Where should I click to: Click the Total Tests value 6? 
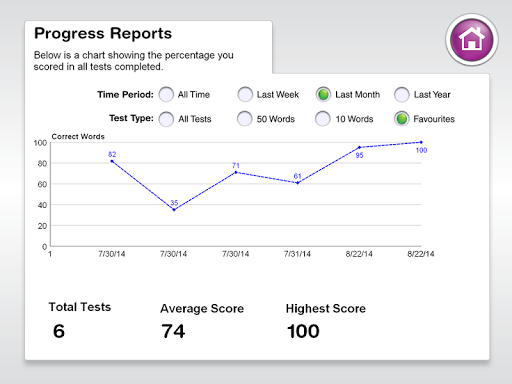click(59, 331)
